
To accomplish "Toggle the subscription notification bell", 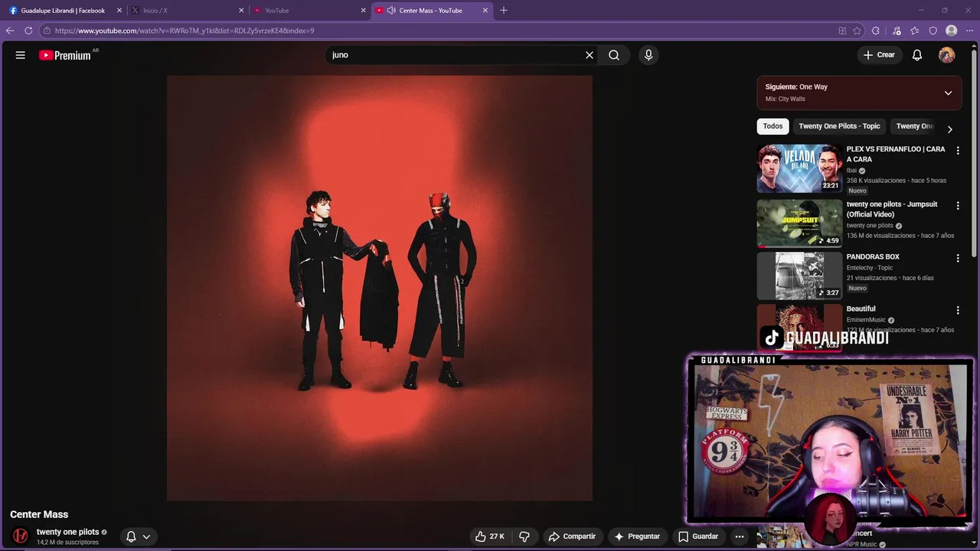I will [131, 536].
